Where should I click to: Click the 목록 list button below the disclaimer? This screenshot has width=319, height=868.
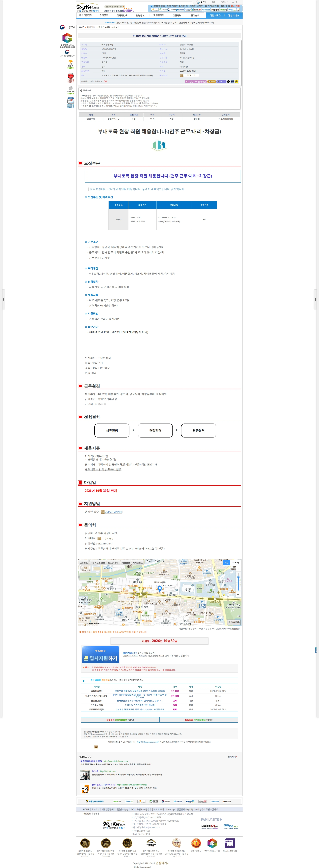(96, 747)
